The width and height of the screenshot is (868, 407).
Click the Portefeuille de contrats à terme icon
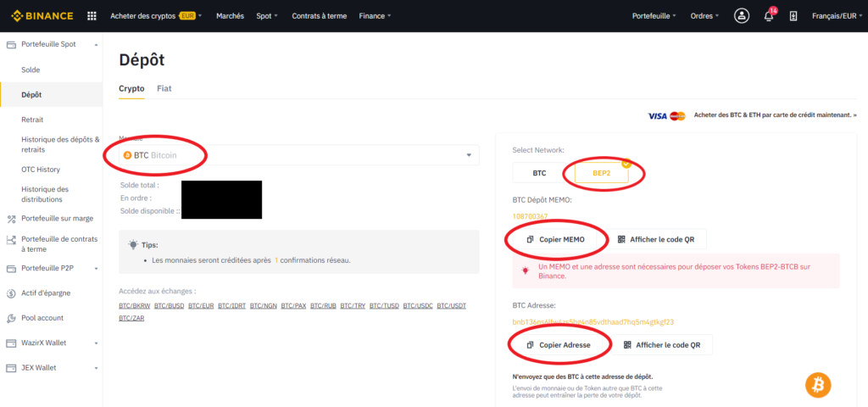pyautogui.click(x=10, y=240)
